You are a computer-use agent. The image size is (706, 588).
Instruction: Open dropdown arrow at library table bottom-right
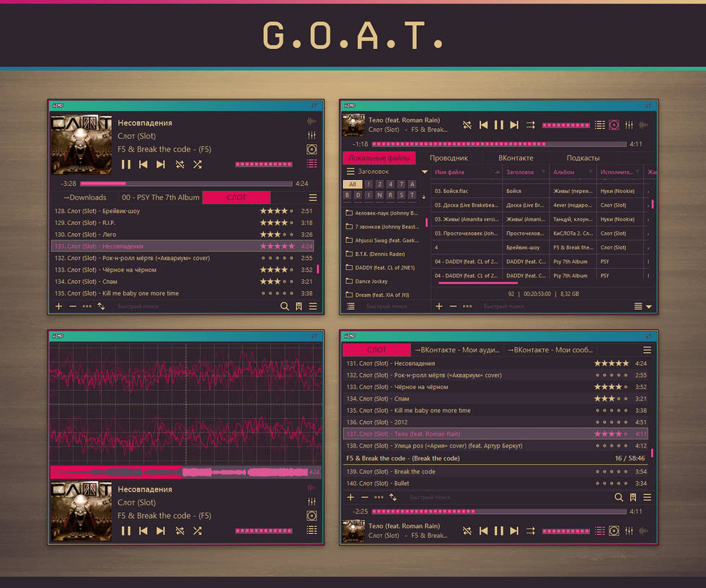coord(649,307)
